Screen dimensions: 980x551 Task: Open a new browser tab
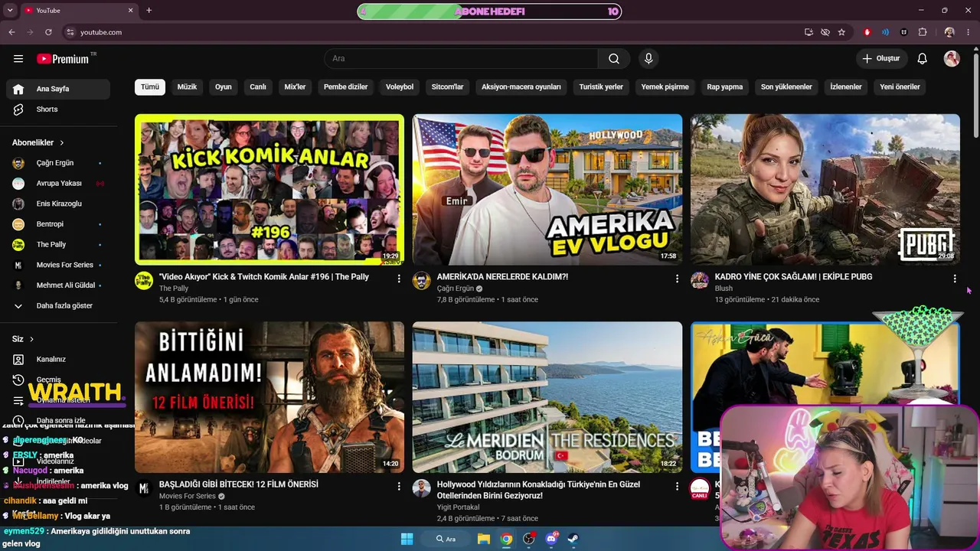click(x=149, y=11)
